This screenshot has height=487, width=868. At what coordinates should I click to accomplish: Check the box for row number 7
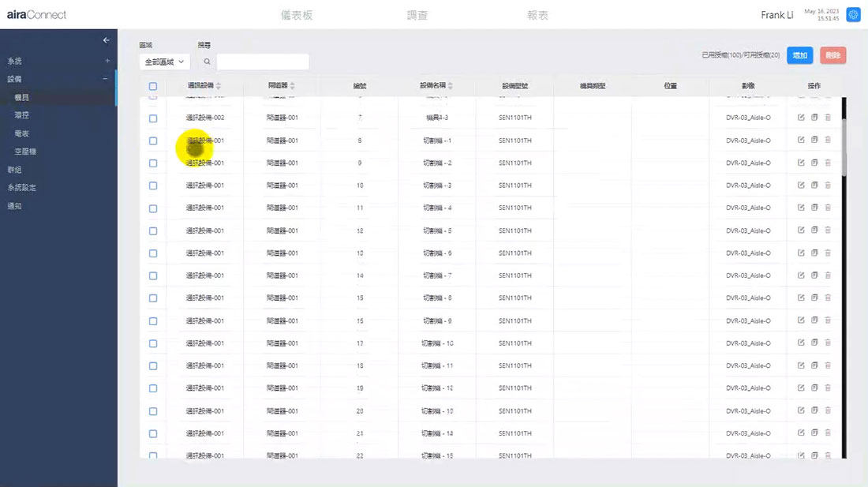click(153, 118)
